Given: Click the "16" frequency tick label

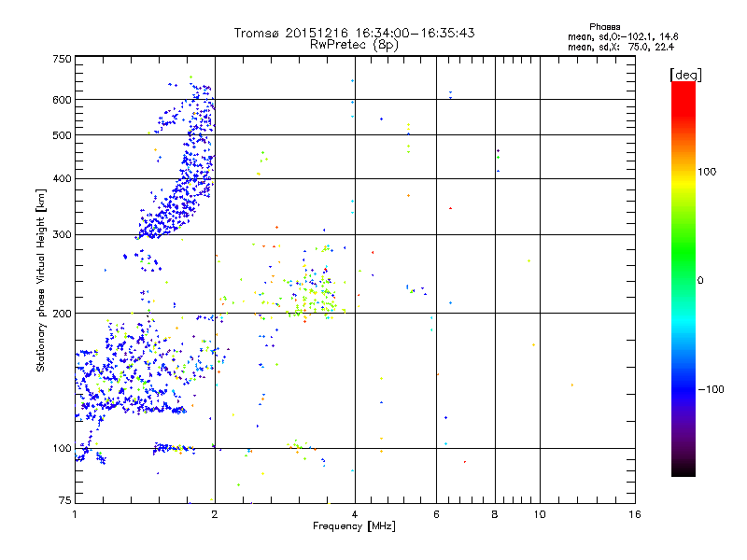Looking at the screenshot, I should 635,514.
